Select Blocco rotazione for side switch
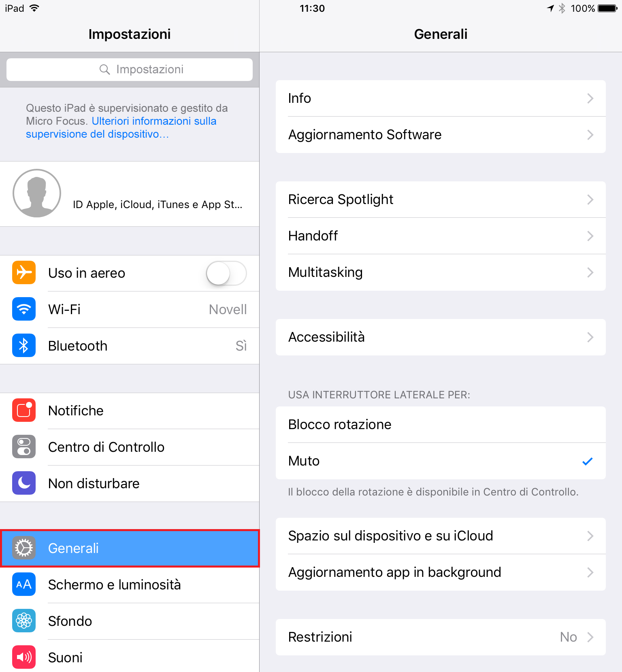The width and height of the screenshot is (622, 672). 441,425
